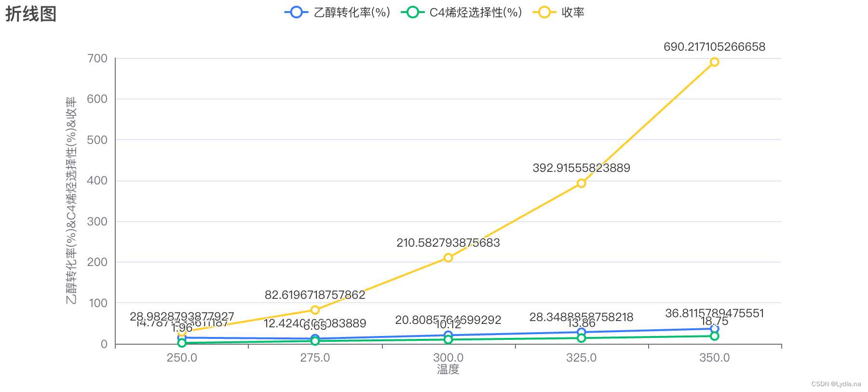Image resolution: width=868 pixels, height=392 pixels.
Task: Click the 折线图 chart title
Action: click(31, 14)
